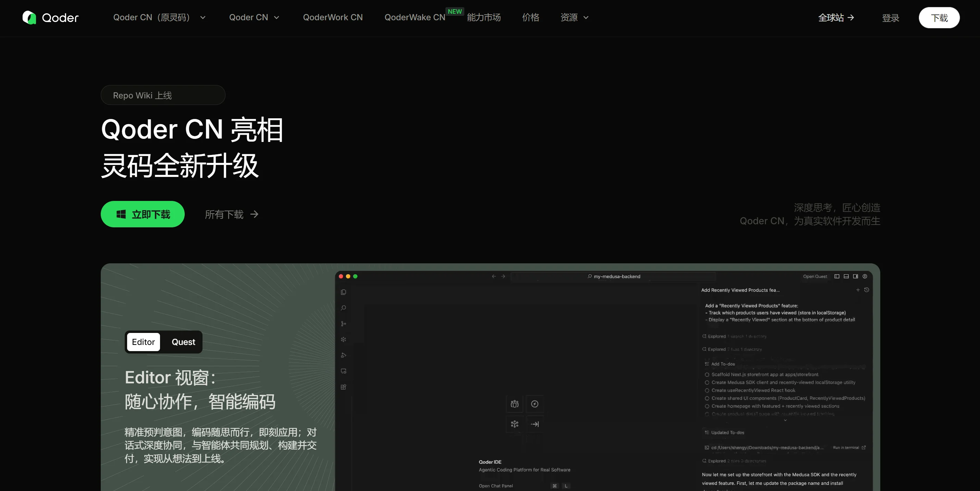Screen dimensions: 980x491
Task: Click the external-link icon beside Run in terminal
Action: [x=863, y=447]
